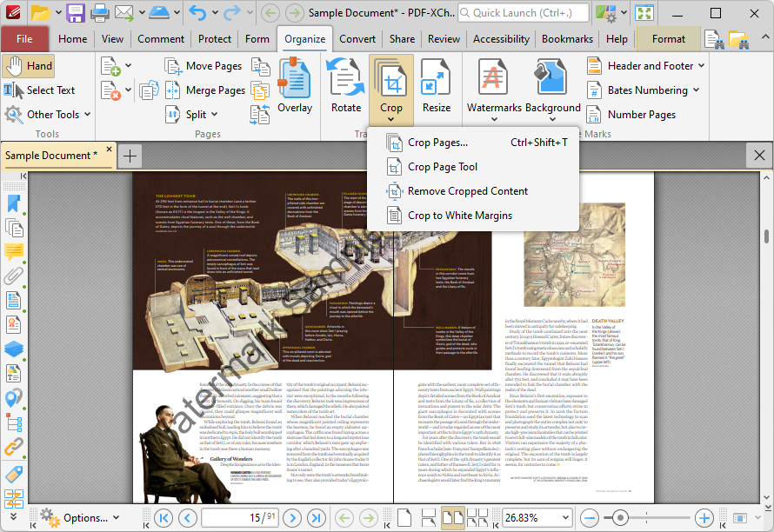Click the Move Pages button
Viewport: 774px width, 532px height.
point(204,66)
